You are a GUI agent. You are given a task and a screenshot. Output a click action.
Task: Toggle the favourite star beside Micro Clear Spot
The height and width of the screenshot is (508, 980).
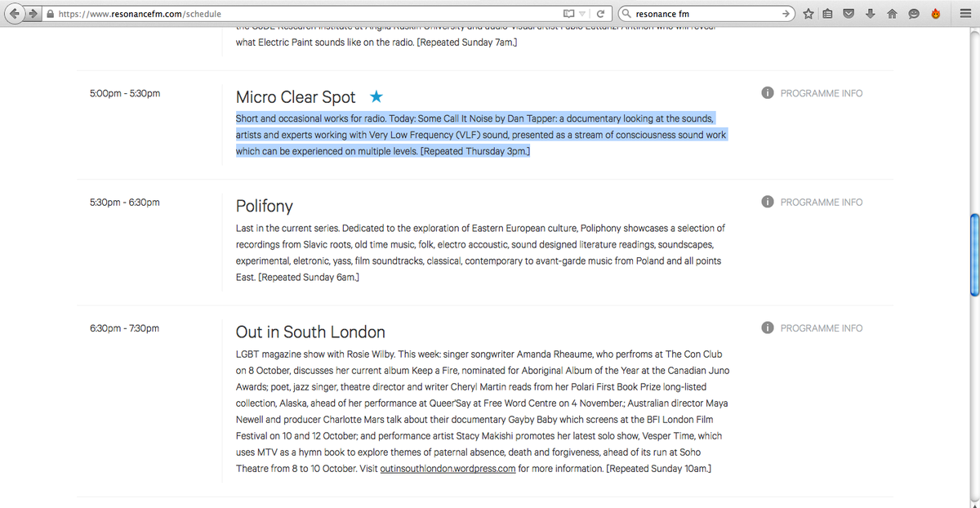click(376, 96)
